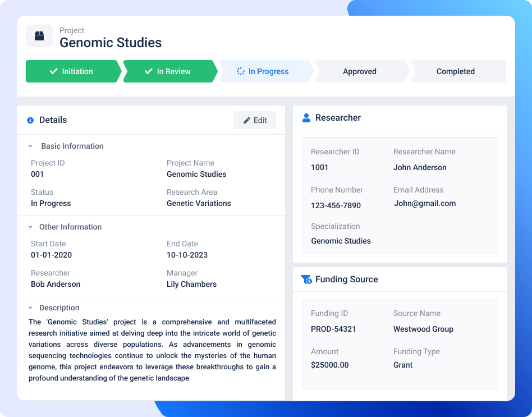Collapse the Description section

point(30,308)
